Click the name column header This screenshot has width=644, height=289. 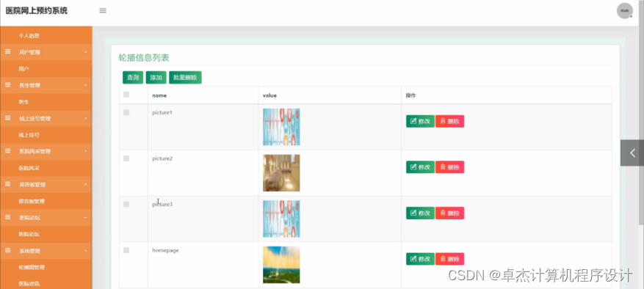pos(159,95)
